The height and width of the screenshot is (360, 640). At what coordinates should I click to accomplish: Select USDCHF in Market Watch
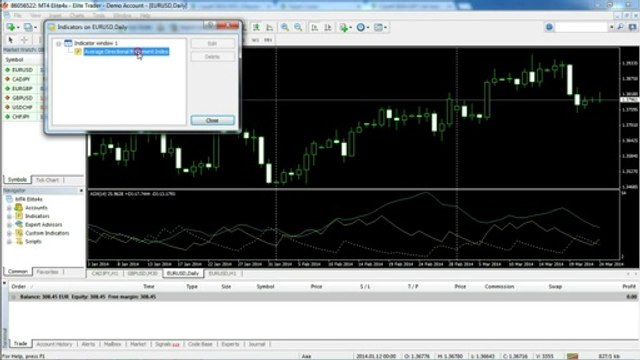pyautogui.click(x=22, y=107)
